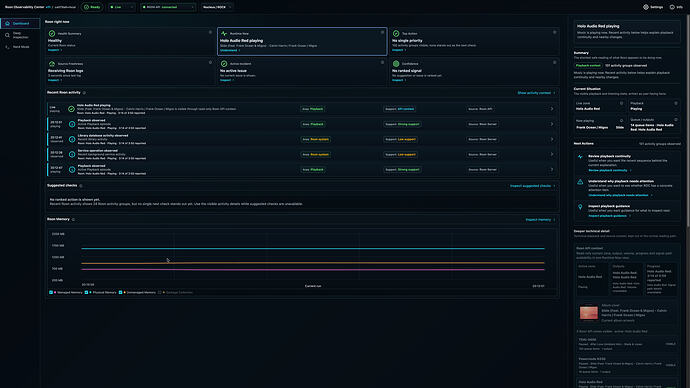Click info dot on Top Action card
The width and height of the screenshot is (690, 388).
554,32
